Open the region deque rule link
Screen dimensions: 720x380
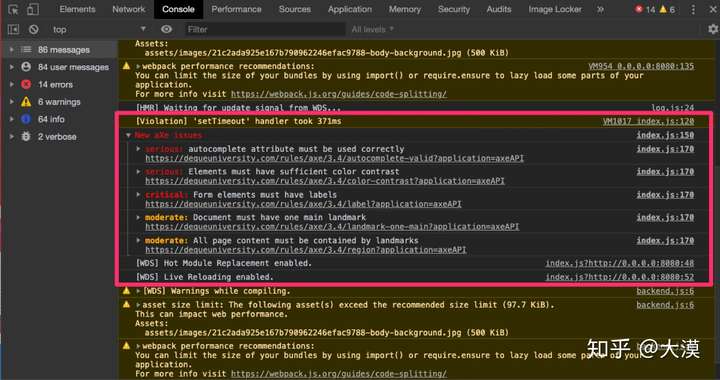305,250
